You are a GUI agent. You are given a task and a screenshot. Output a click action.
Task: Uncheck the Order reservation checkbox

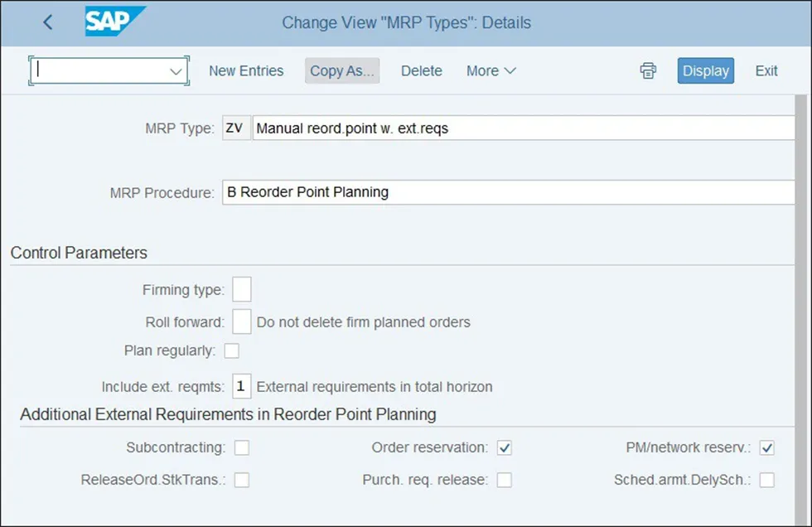505,447
